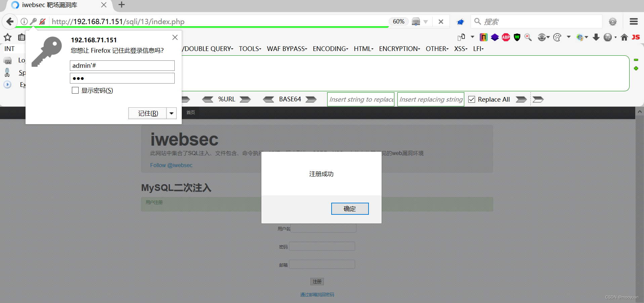Open the OTHER menu in HackBar
644x303 pixels.
[437, 49]
